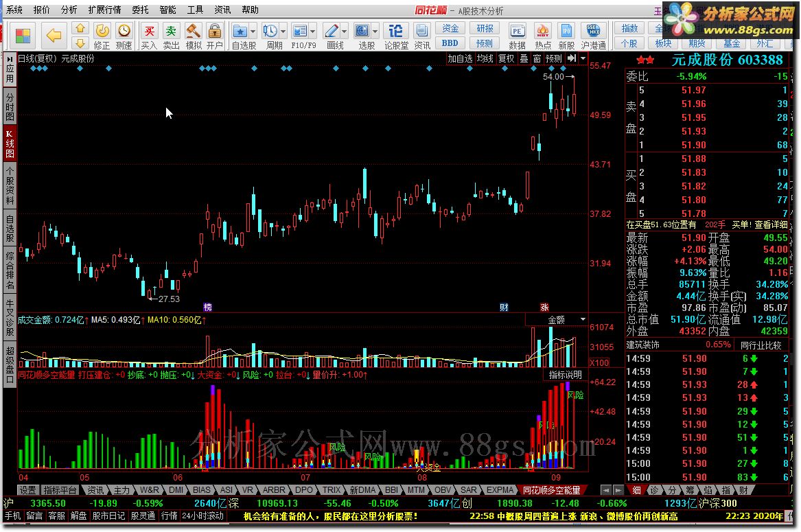Open dropdown arrow beside F10/F9 icon
This screenshot has height=532, width=801.
[x=313, y=32]
